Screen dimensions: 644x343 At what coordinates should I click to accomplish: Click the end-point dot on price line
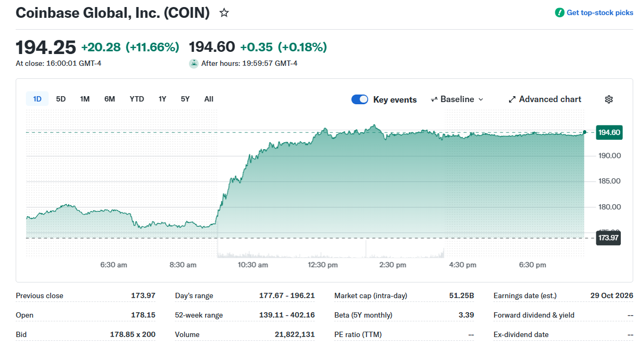coord(585,132)
